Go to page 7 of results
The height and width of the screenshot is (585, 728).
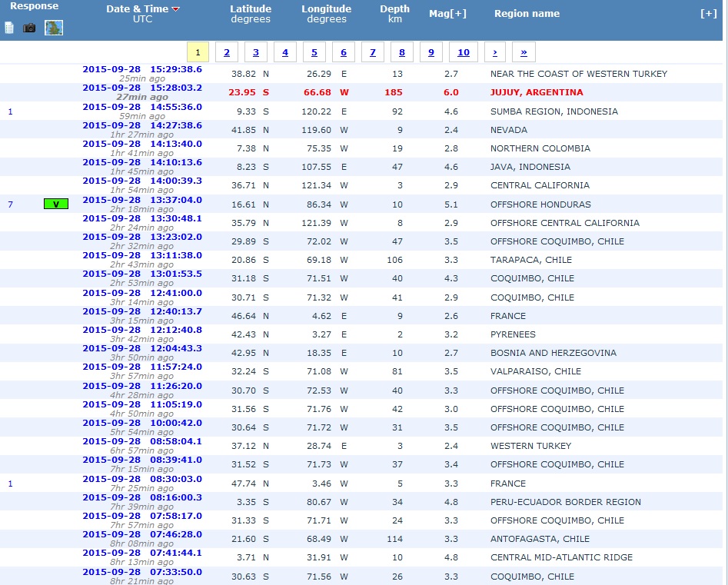click(373, 52)
